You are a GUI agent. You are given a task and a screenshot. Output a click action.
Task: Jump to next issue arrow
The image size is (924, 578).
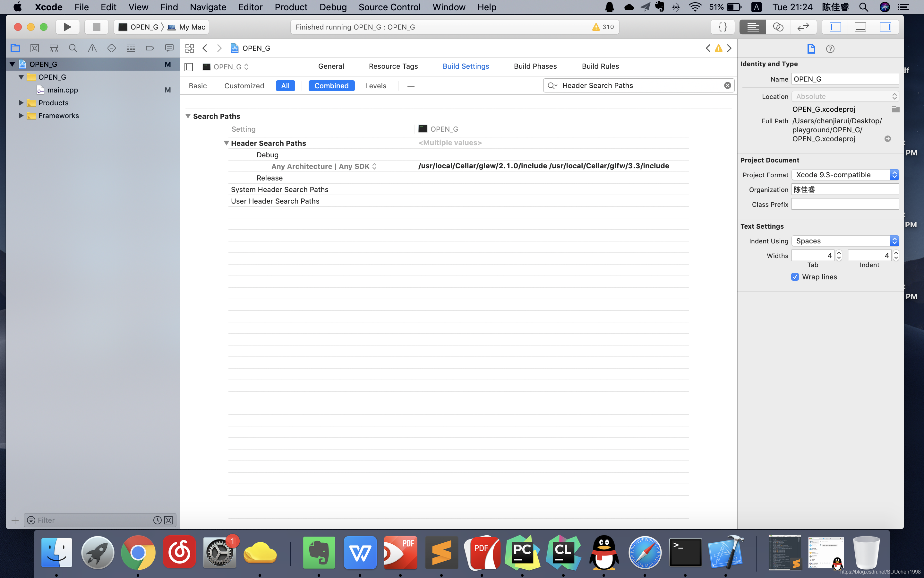(x=729, y=48)
